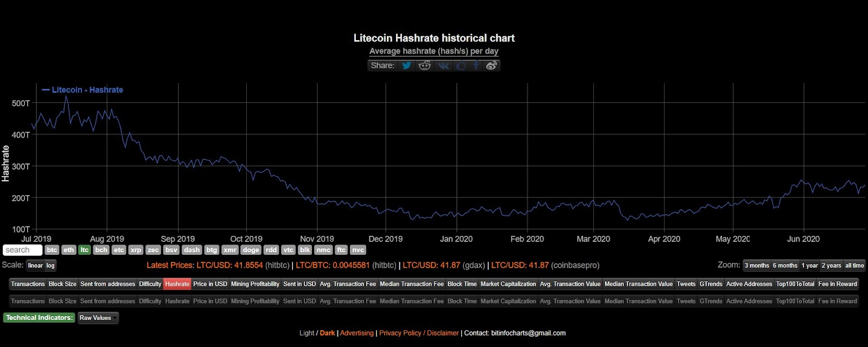The height and width of the screenshot is (347, 868).
Task: Select the zec coin tag
Action: (x=154, y=250)
